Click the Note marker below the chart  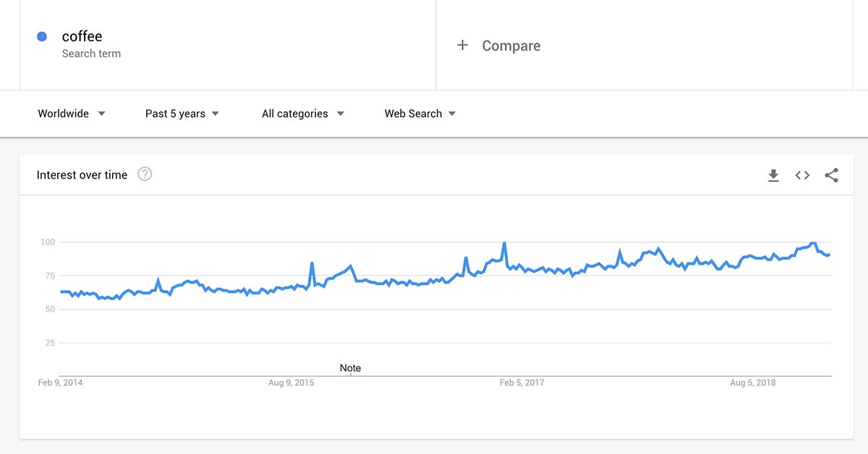click(x=350, y=368)
